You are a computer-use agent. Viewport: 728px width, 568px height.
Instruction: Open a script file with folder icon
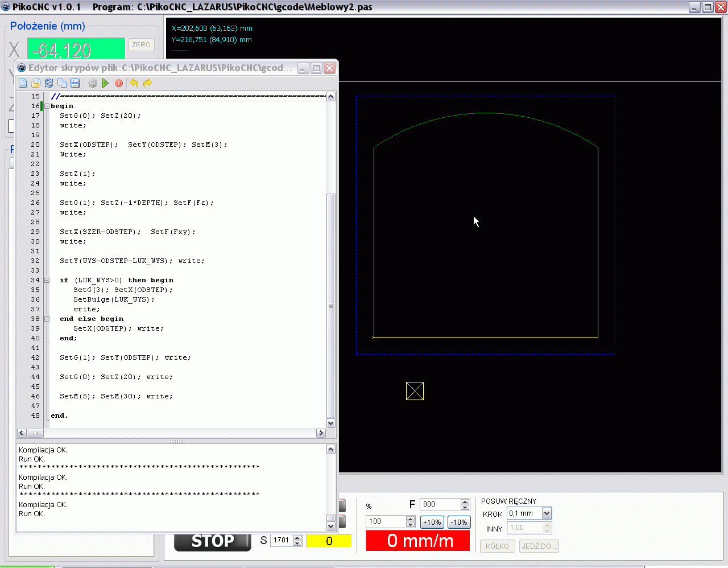36,83
